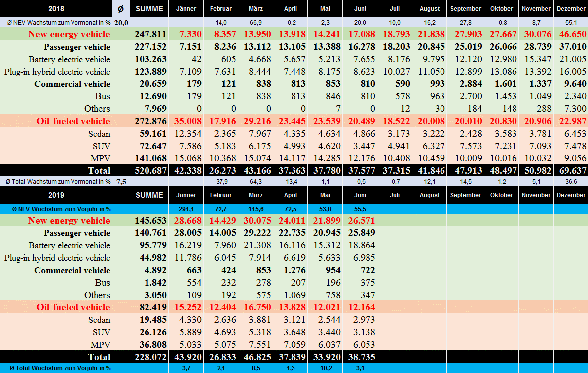Select the 2019 passenger vehicle sum 140.761
Image resolution: width=588 pixels, height=373 pixels.
click(150, 233)
